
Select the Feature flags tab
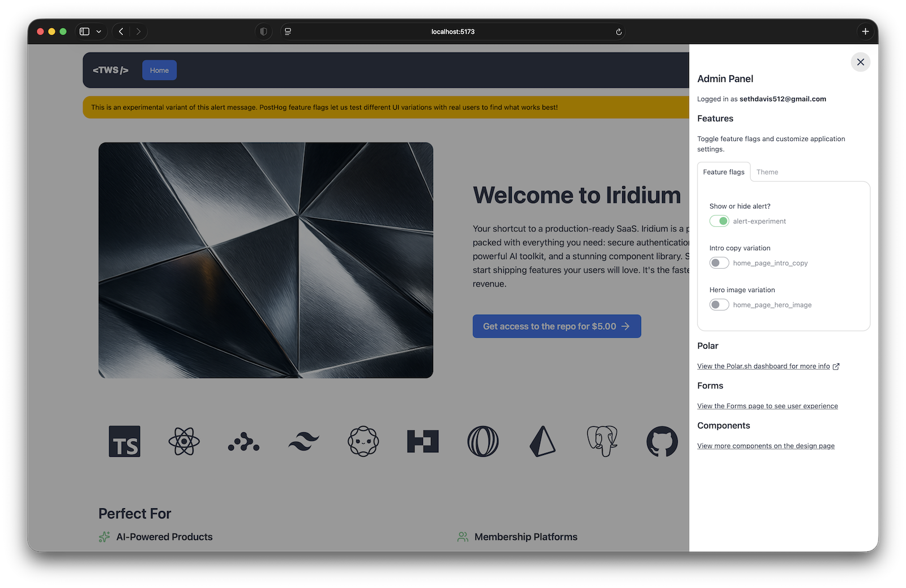click(x=724, y=171)
